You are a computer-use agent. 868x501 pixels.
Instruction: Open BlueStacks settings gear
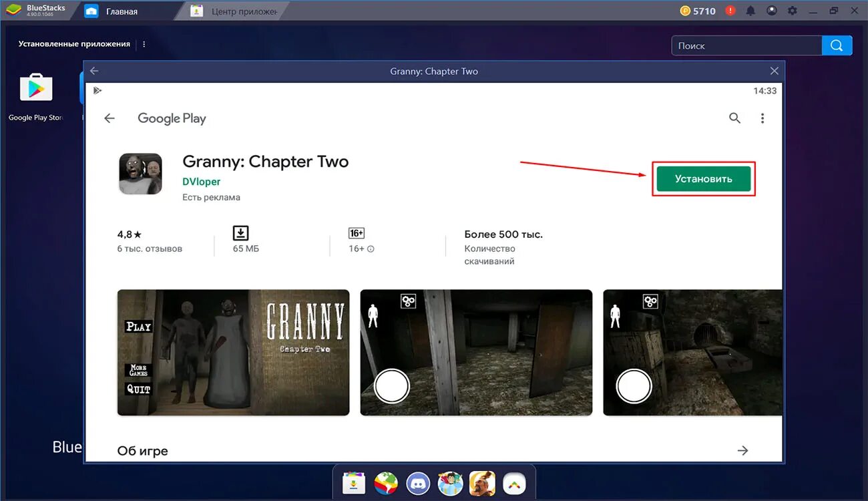[793, 11]
